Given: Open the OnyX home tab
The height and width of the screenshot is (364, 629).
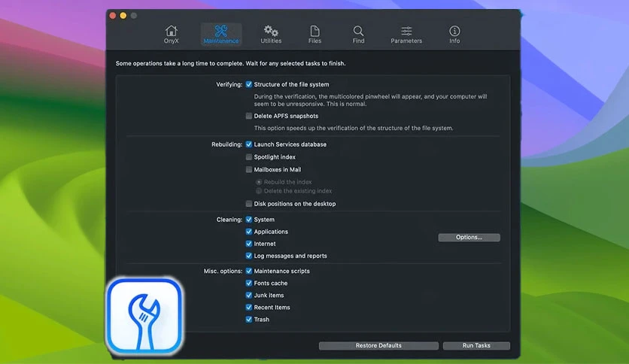Looking at the screenshot, I should (171, 35).
